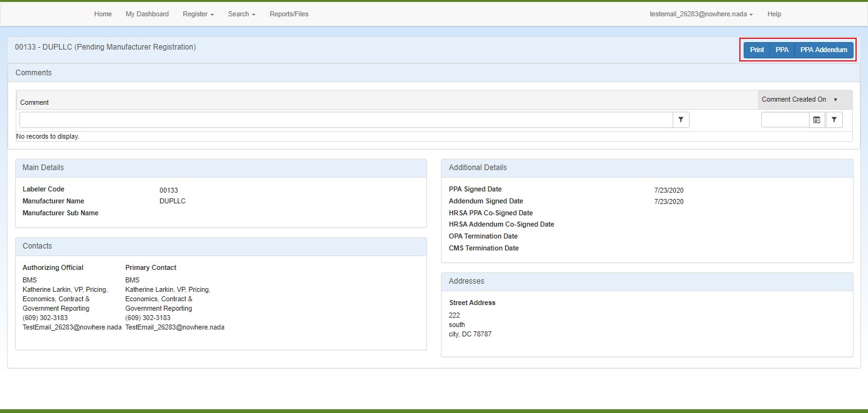This screenshot has width=868, height=413.
Task: Click the PPA Signed Date label
Action: pyautogui.click(x=475, y=189)
